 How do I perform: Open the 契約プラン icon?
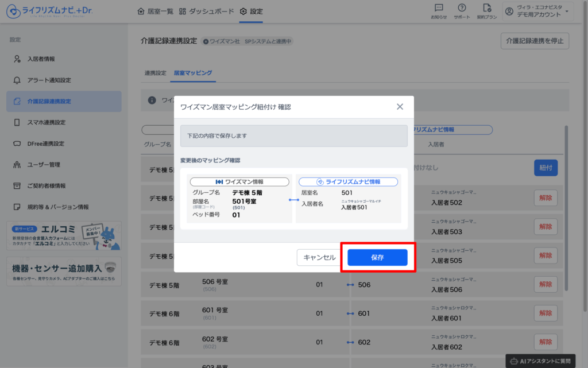pyautogui.click(x=487, y=11)
